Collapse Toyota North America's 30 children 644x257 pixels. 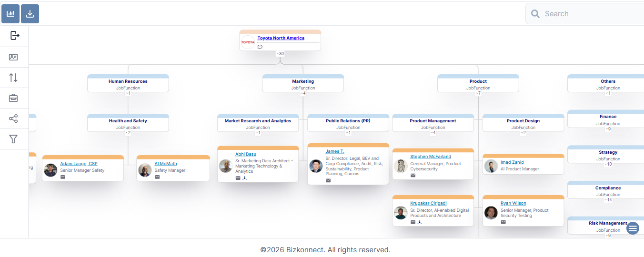click(x=280, y=54)
